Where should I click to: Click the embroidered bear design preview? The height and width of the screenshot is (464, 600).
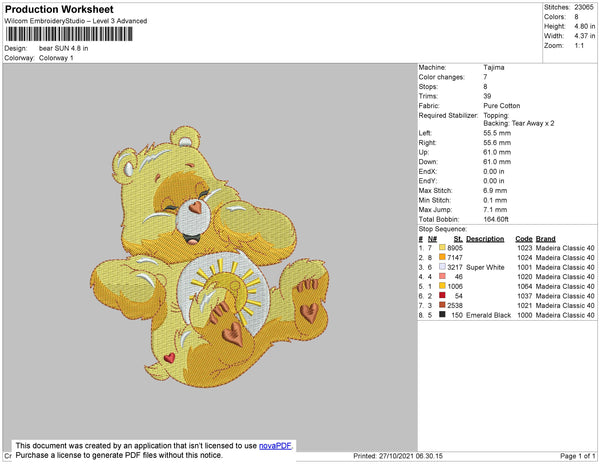point(210,257)
